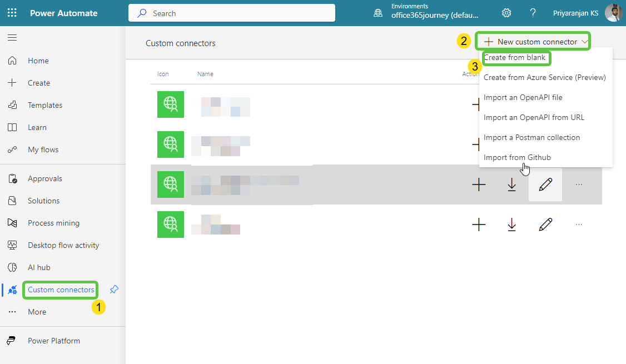Select Import from Github

click(517, 157)
